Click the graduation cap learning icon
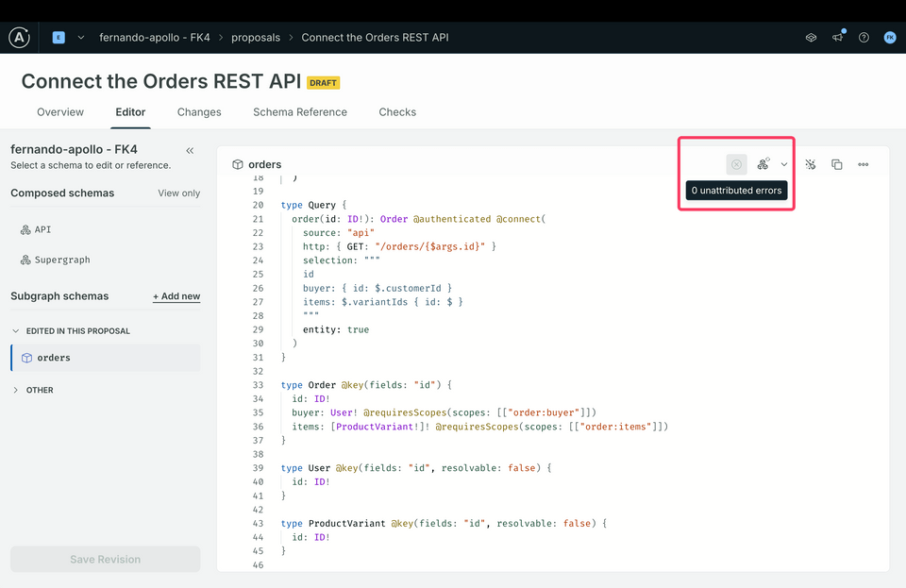This screenshot has width=906, height=588. (x=812, y=38)
